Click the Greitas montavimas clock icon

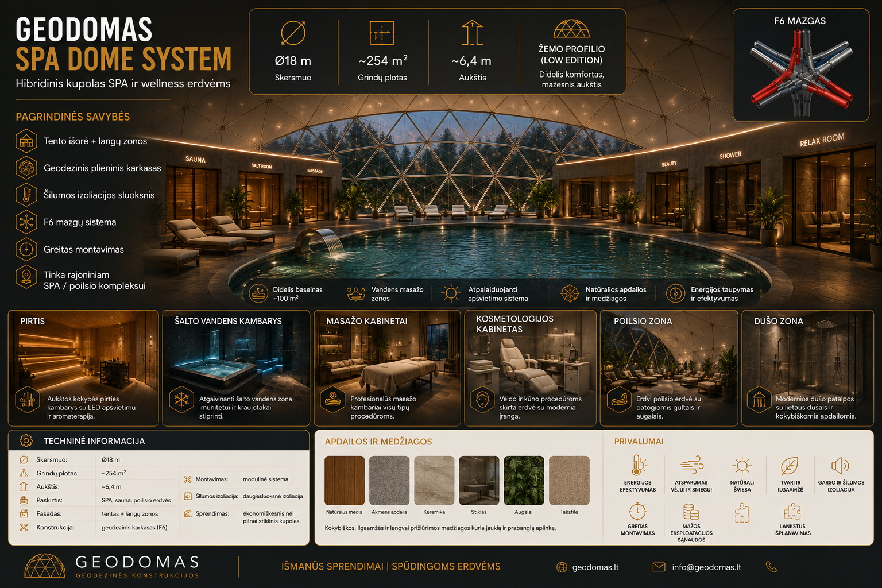26,249
